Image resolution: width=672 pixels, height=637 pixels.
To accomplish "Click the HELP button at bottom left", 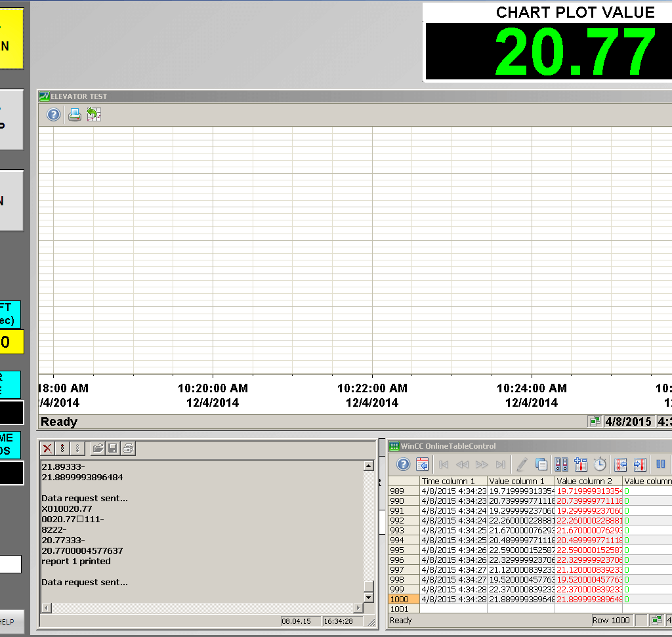I will point(12,621).
